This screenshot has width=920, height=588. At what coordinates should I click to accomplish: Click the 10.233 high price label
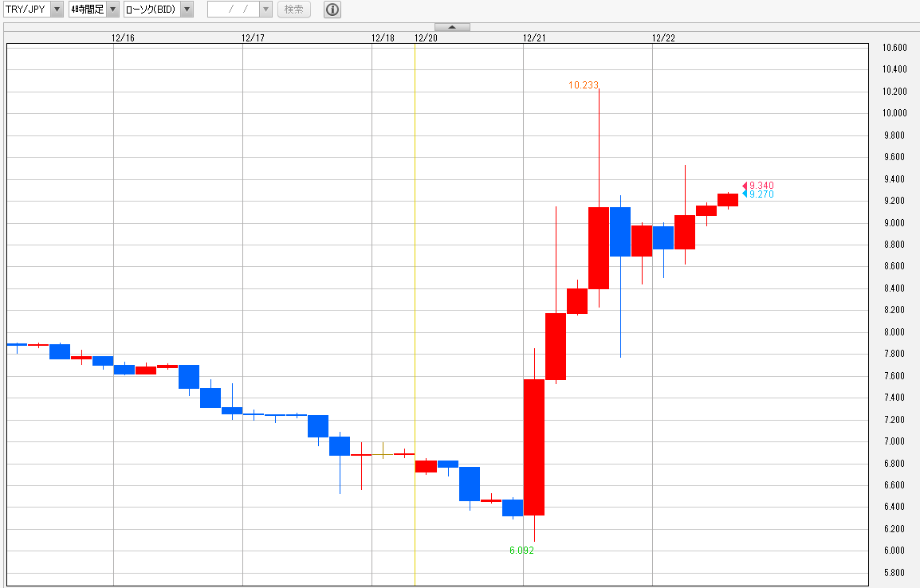coord(584,85)
